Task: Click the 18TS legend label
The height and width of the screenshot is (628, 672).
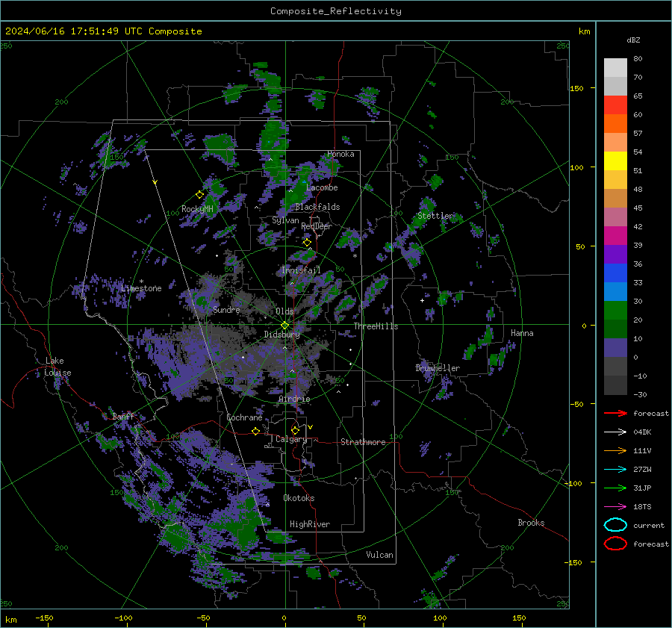Action: (x=642, y=507)
